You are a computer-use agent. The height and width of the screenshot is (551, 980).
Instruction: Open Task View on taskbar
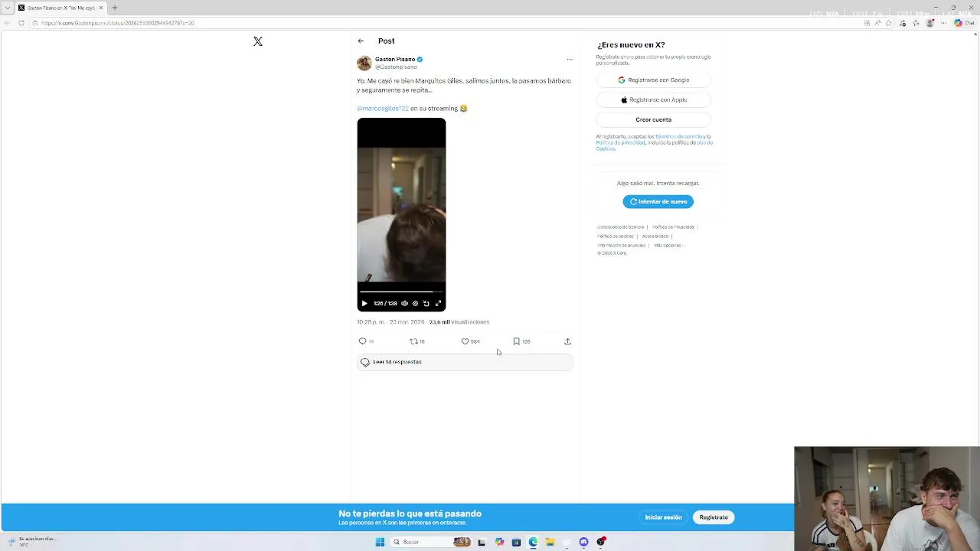[x=482, y=542]
